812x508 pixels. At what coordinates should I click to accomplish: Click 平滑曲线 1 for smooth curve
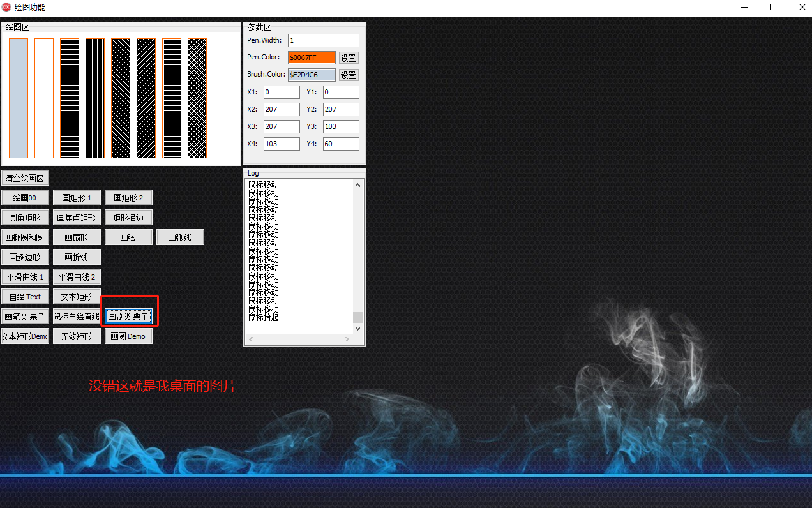(x=26, y=276)
